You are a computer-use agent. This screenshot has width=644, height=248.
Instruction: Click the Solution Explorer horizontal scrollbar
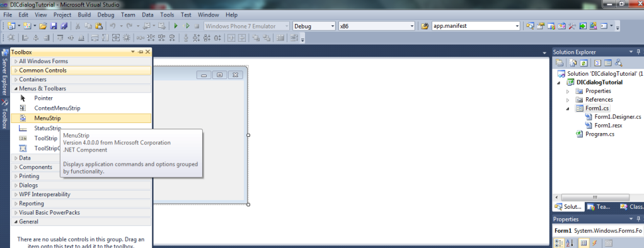[x=595, y=198]
